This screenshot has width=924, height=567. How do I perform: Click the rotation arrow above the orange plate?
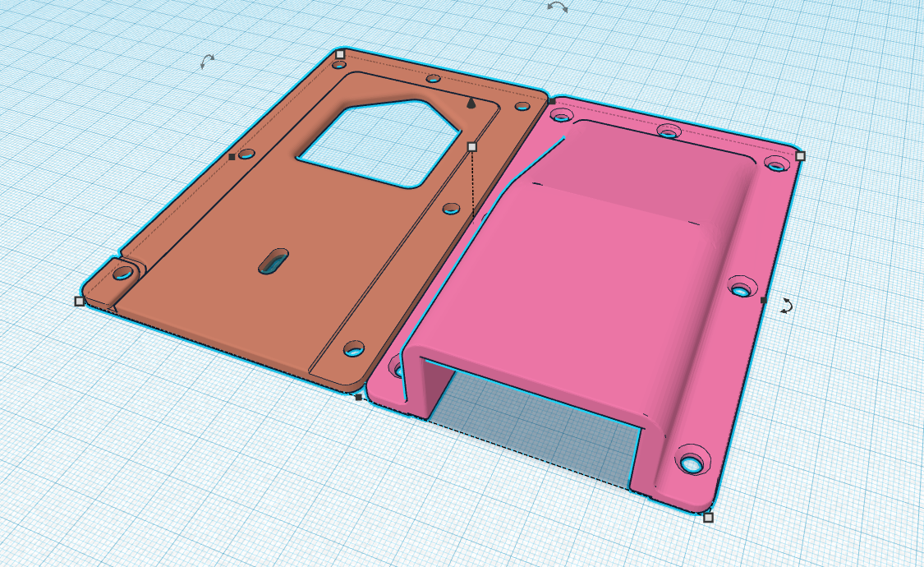coord(208,61)
